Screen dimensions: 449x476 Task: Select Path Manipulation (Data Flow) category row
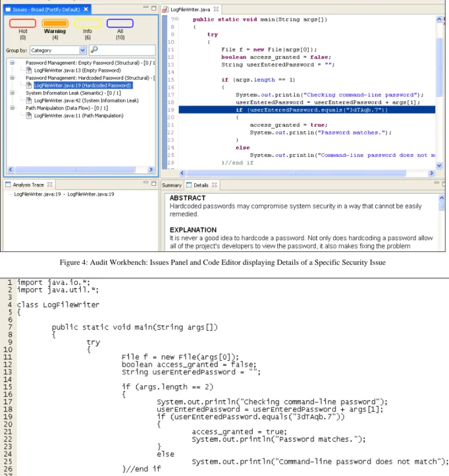point(67,108)
